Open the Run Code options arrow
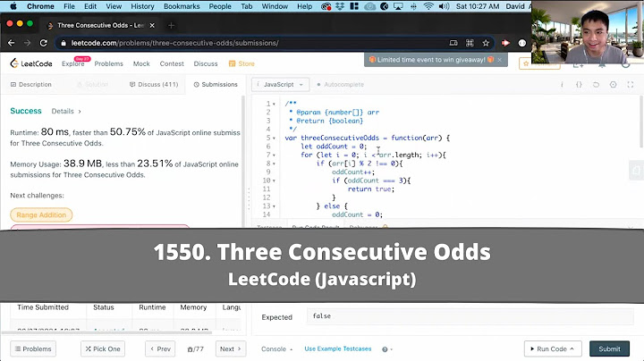 572,348
